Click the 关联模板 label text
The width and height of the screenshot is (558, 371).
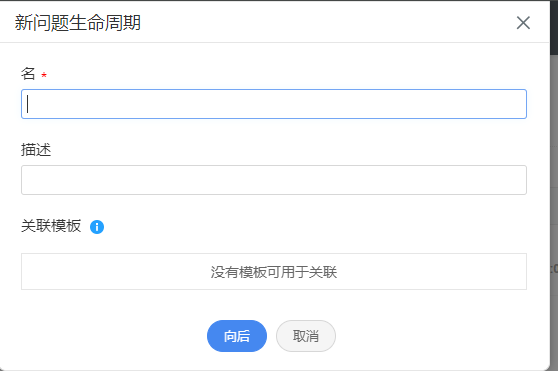pos(51,226)
